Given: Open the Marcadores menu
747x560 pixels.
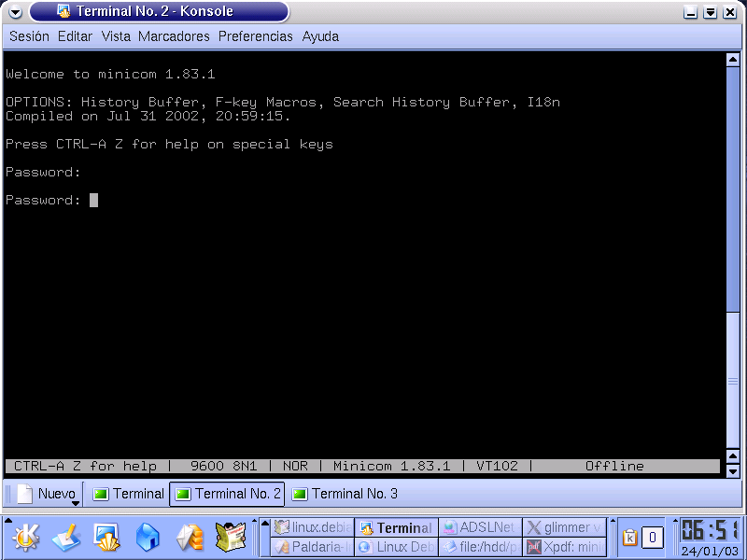Looking at the screenshot, I should pyautogui.click(x=174, y=36).
